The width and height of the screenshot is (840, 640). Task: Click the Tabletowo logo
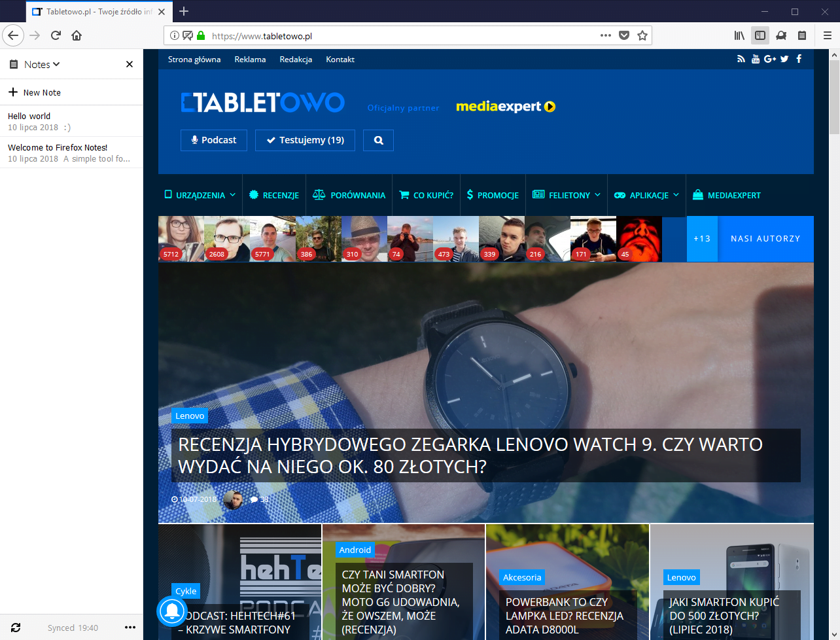(x=262, y=103)
